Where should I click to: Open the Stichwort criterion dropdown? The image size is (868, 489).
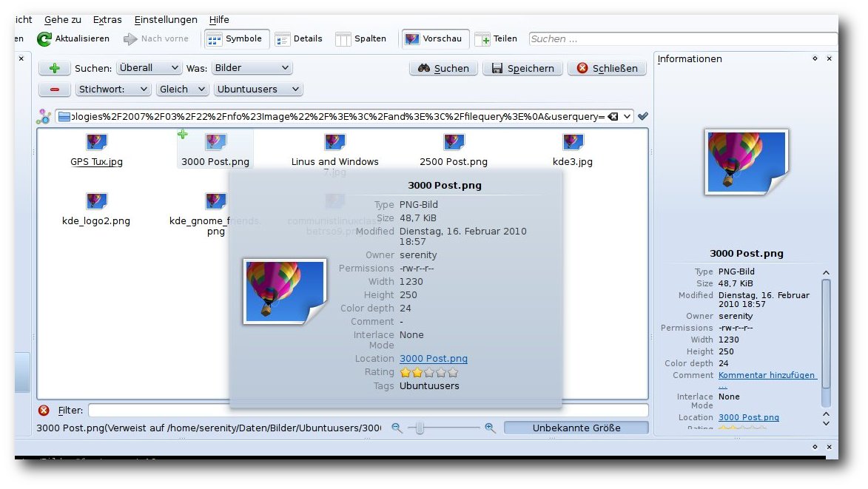(x=113, y=89)
